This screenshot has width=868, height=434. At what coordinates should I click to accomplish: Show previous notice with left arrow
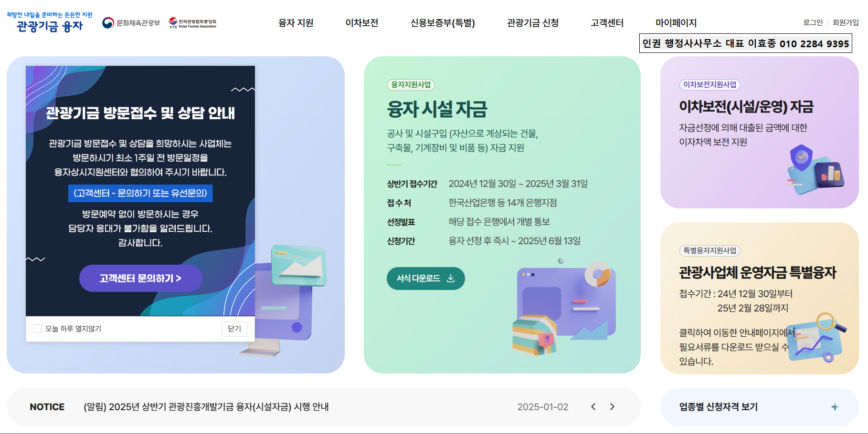pyautogui.click(x=593, y=407)
